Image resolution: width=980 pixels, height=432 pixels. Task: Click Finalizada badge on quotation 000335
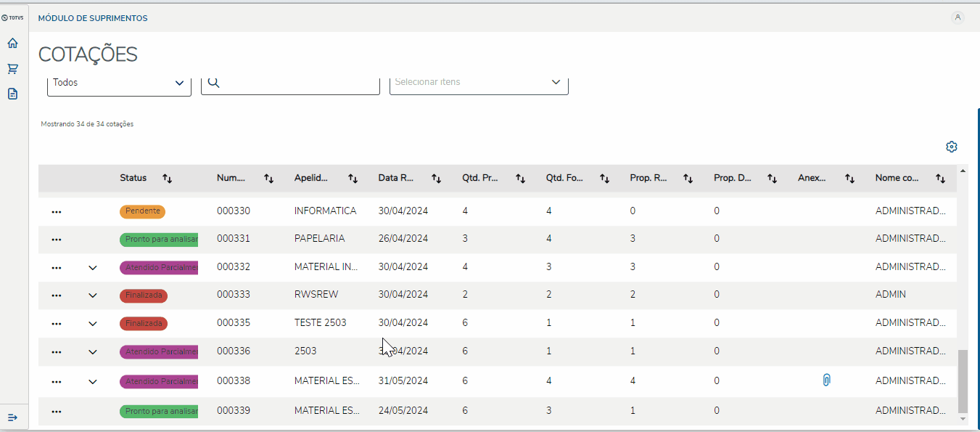144,323
